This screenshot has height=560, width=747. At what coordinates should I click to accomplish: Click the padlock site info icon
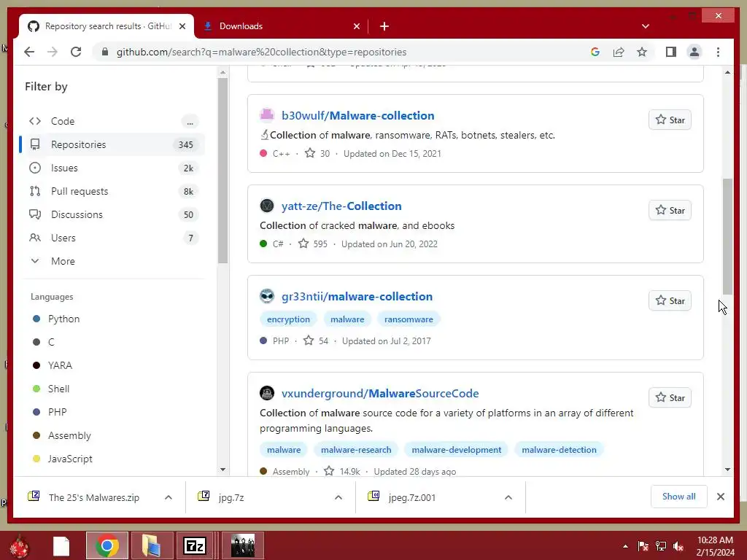[105, 52]
